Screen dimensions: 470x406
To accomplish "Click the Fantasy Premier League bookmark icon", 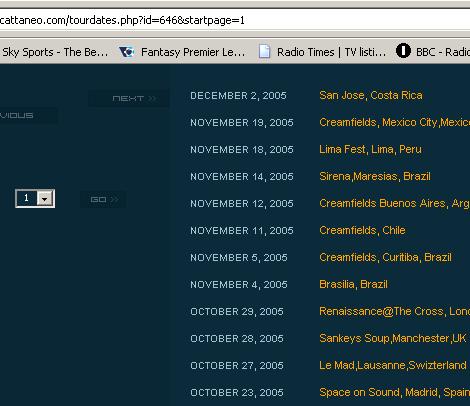I will (127, 52).
